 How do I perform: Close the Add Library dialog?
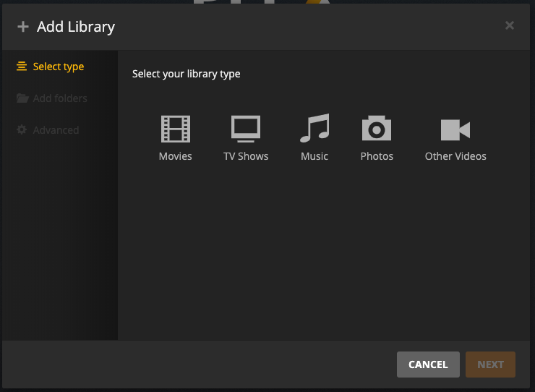(x=510, y=26)
